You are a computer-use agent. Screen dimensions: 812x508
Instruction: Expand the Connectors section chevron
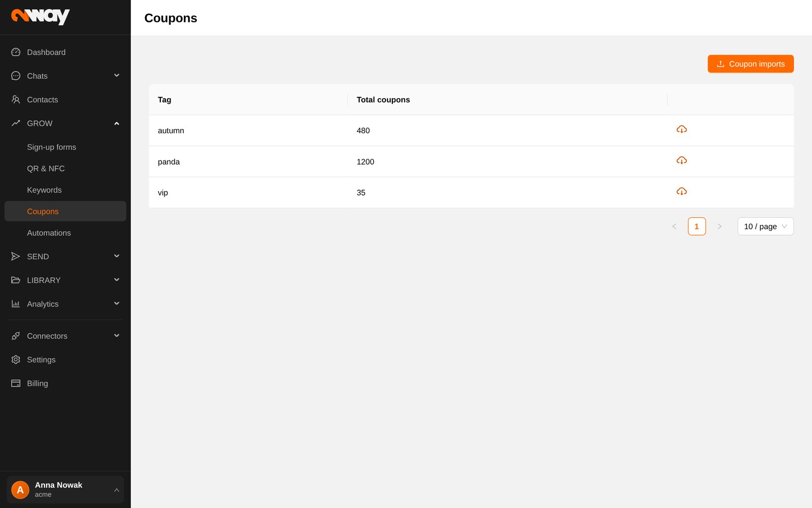click(x=117, y=336)
